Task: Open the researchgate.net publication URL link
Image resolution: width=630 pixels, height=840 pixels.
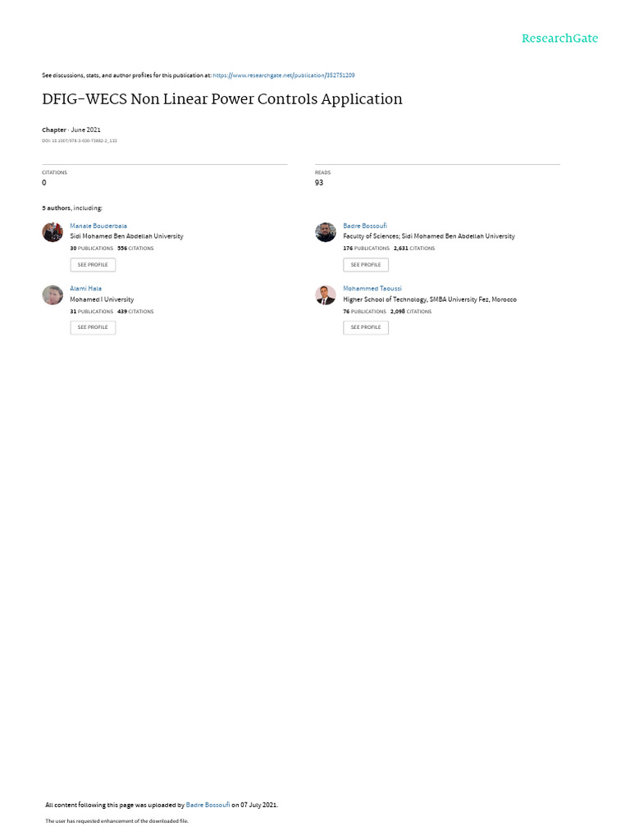Action: (283, 75)
